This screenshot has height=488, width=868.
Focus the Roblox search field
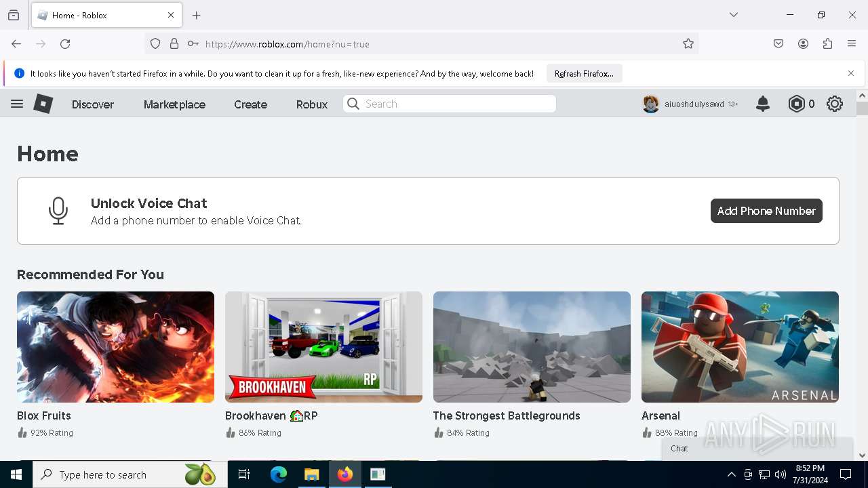coord(450,104)
